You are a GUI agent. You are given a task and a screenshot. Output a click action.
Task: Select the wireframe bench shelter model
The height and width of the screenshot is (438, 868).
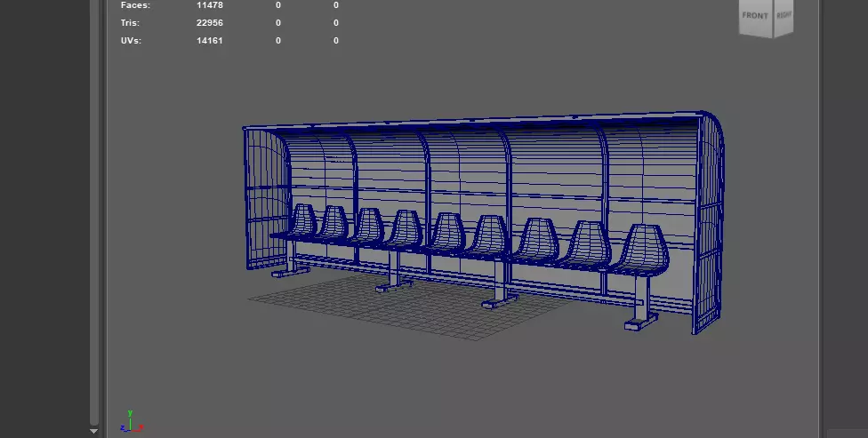(x=483, y=221)
